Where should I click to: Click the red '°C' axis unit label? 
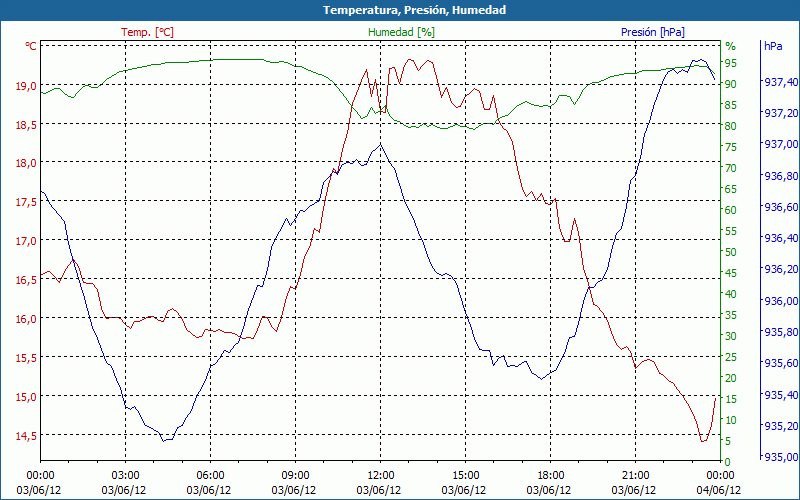pos(31,46)
